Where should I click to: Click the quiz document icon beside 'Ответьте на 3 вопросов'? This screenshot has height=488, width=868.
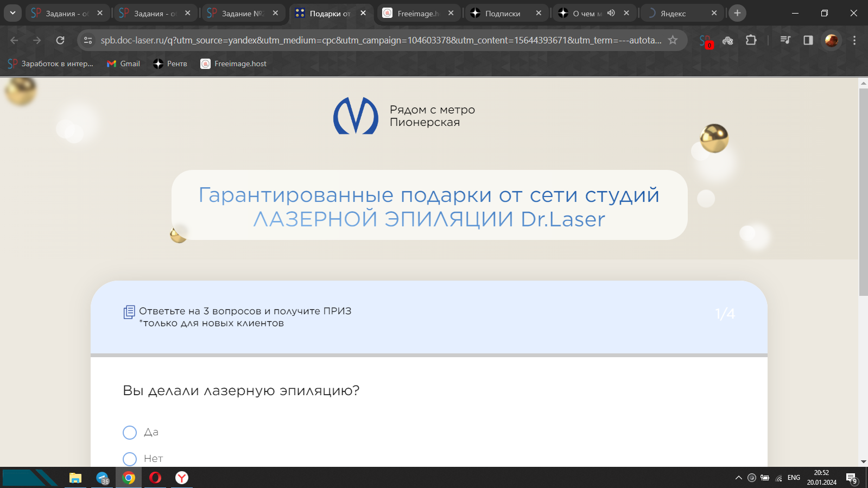[x=129, y=312]
